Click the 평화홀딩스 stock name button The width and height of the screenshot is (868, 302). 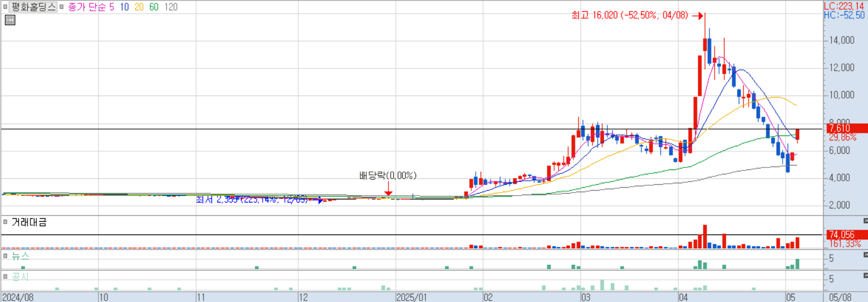(x=33, y=7)
